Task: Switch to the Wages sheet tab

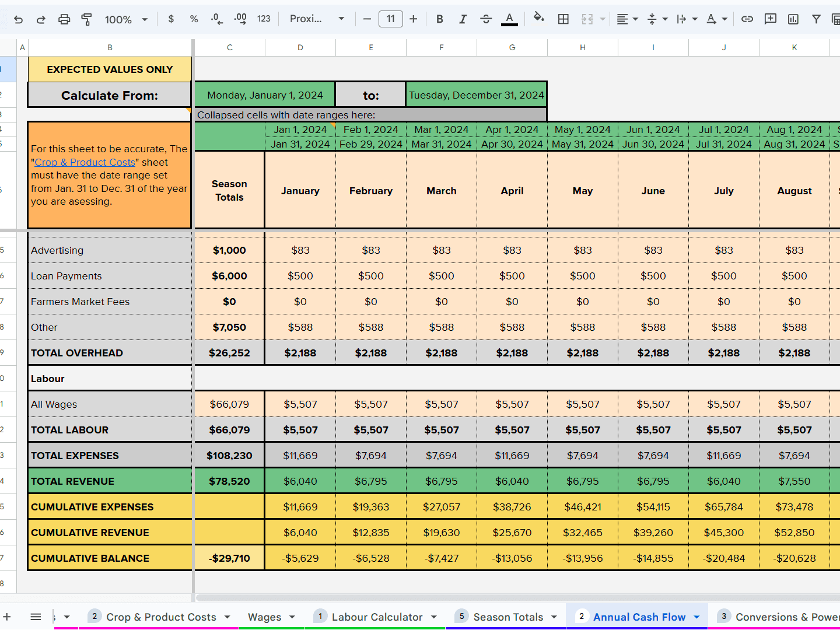Action: pyautogui.click(x=266, y=617)
